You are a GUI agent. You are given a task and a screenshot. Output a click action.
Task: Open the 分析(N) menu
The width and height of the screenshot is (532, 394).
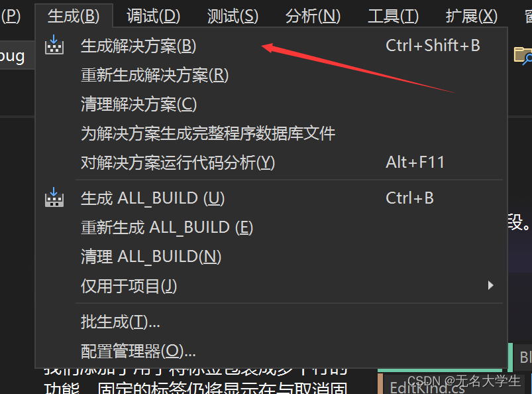313,16
